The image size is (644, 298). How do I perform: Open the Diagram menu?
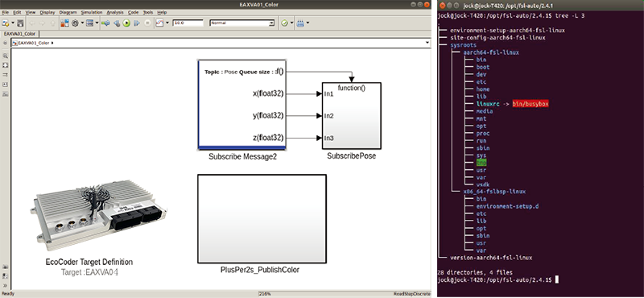click(68, 12)
